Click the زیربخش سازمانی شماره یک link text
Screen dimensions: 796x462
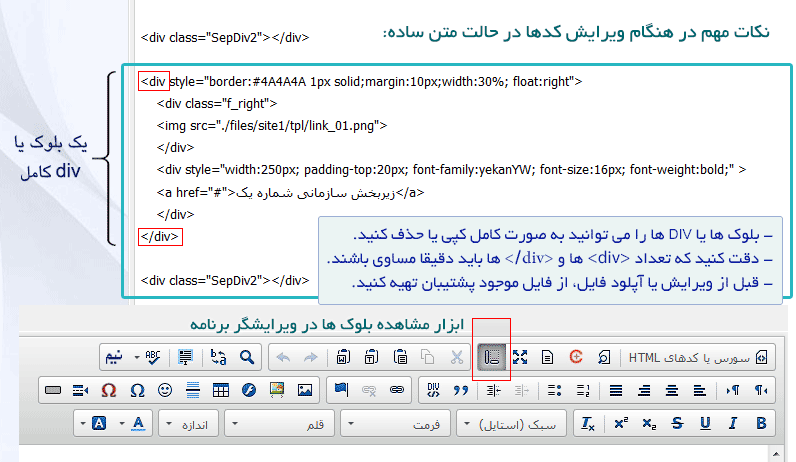[317, 193]
